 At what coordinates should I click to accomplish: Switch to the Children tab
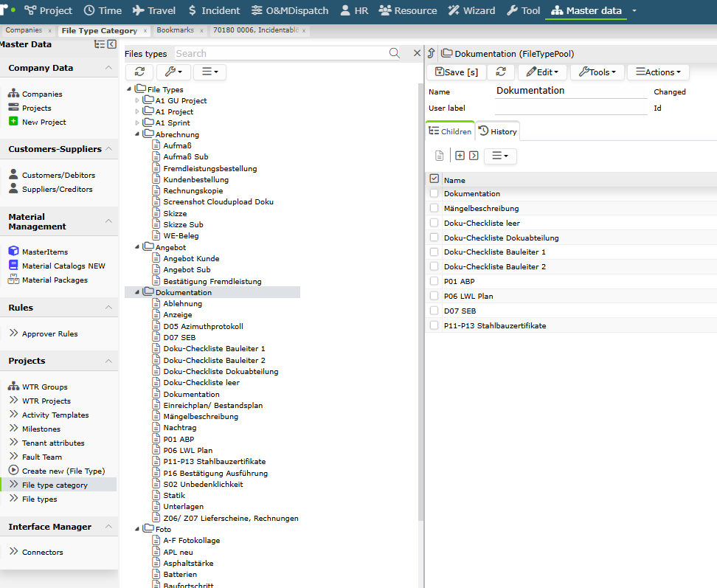click(450, 131)
